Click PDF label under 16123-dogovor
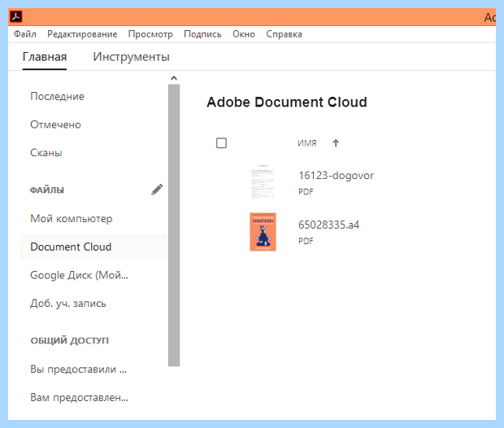Viewport: 504px width, 428px height. click(306, 192)
